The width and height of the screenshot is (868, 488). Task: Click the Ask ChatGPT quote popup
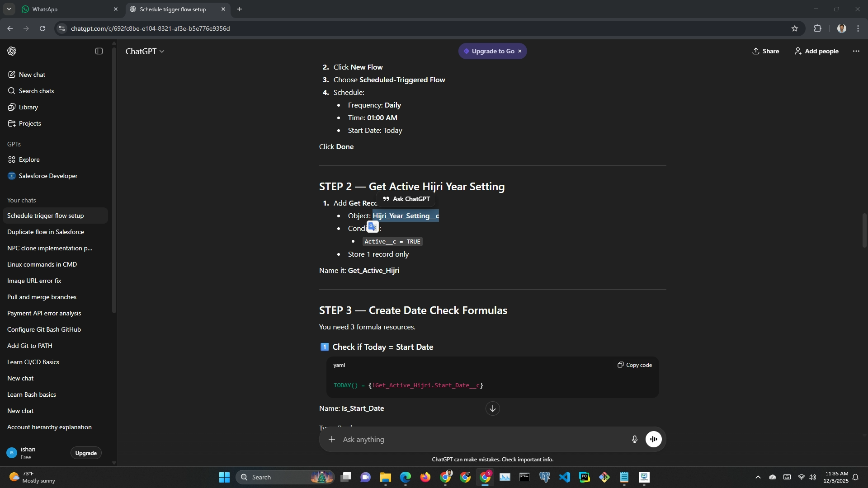pos(406,199)
